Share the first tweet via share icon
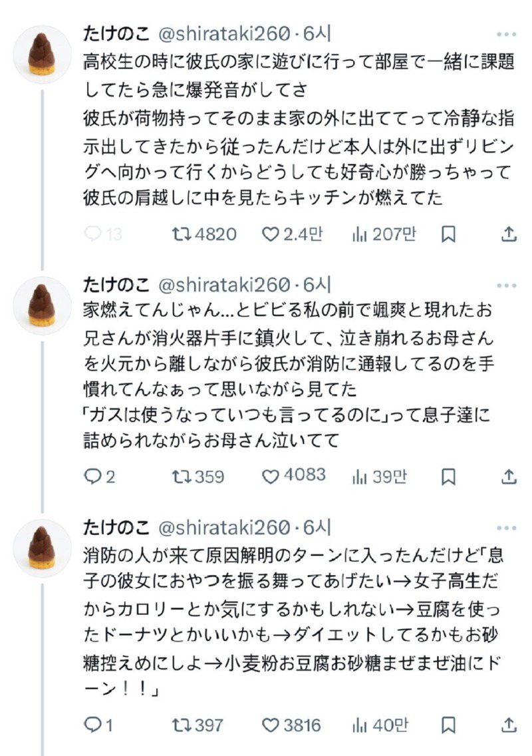532x756 pixels. (508, 234)
